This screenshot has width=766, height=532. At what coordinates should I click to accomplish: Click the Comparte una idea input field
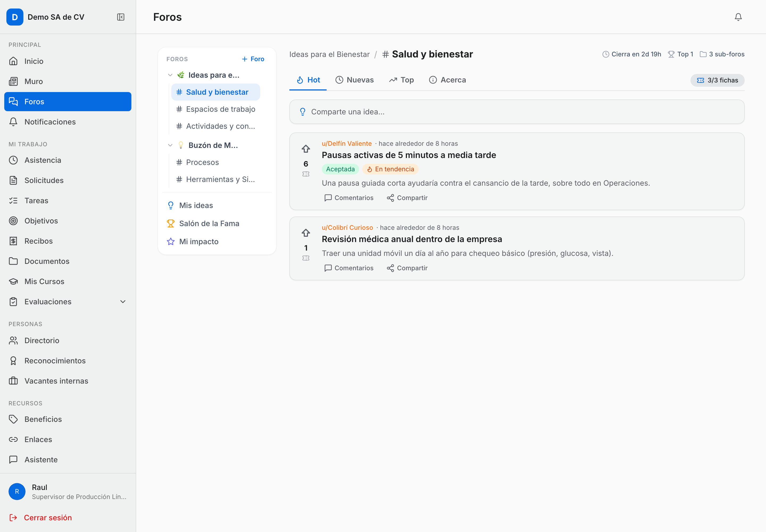click(517, 112)
